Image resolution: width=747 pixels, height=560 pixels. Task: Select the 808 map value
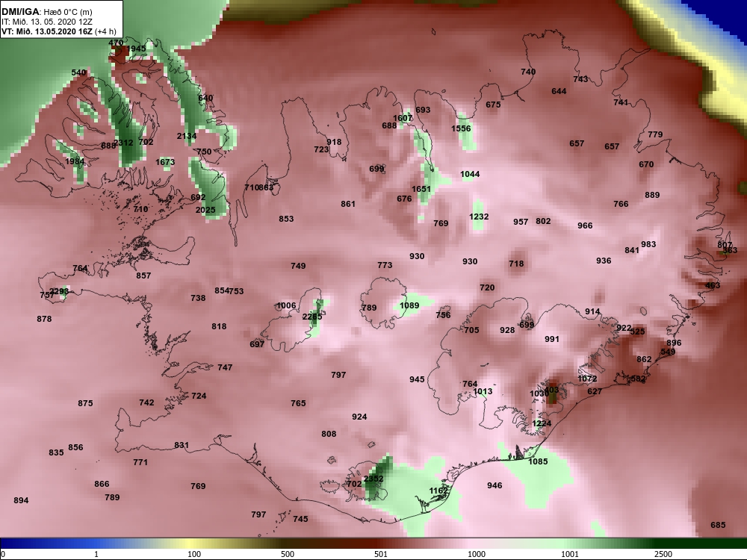[x=329, y=435]
